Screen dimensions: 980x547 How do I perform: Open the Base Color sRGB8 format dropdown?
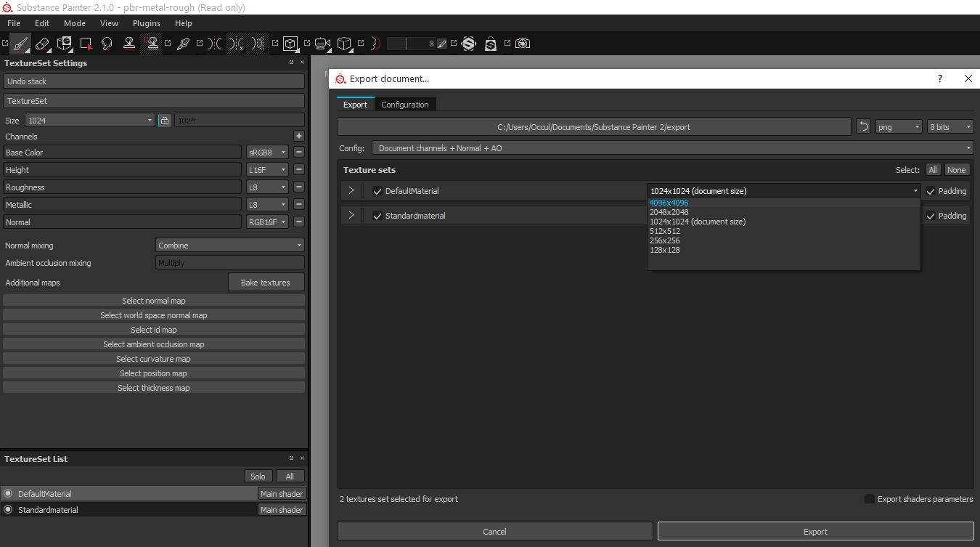tap(268, 153)
